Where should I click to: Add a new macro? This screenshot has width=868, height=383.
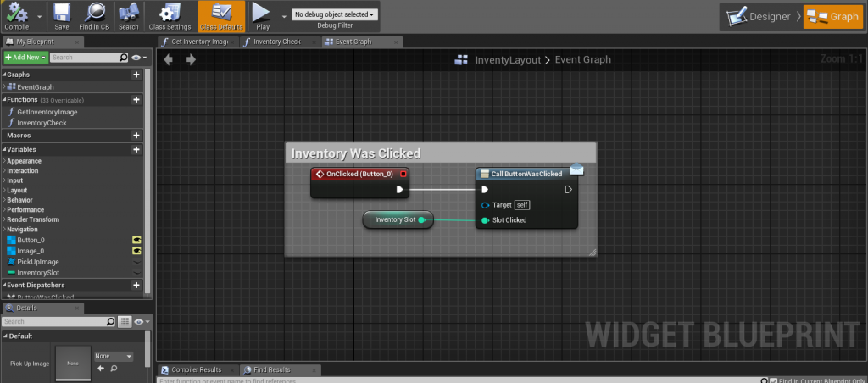pyautogui.click(x=136, y=136)
